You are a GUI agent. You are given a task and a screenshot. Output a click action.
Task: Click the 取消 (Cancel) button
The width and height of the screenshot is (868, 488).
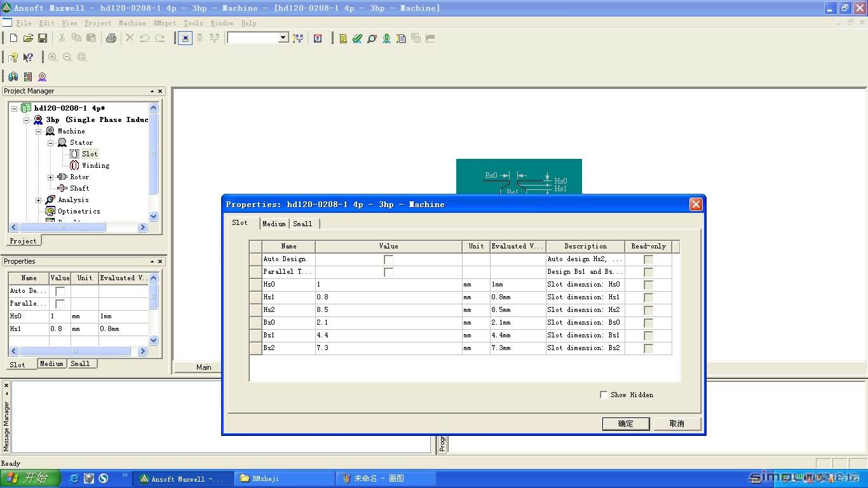click(x=677, y=423)
